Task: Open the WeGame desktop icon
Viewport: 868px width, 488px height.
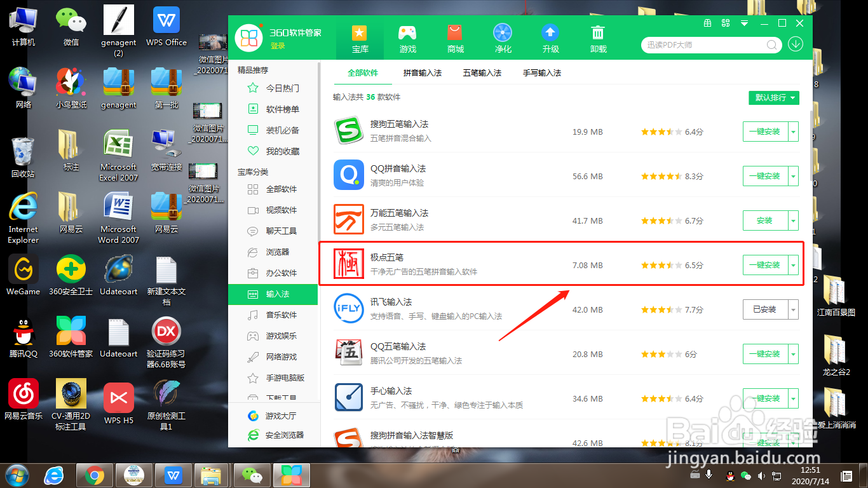Action: pos(24,275)
